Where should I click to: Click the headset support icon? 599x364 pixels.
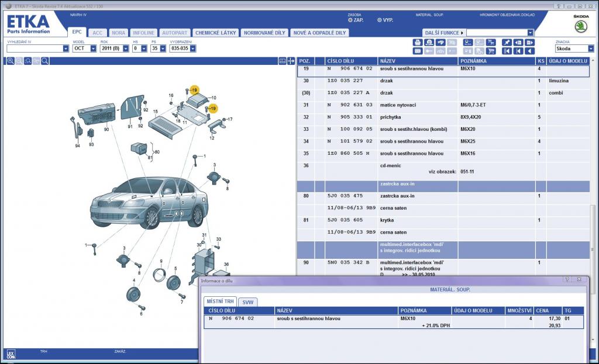pyautogui.click(x=429, y=42)
